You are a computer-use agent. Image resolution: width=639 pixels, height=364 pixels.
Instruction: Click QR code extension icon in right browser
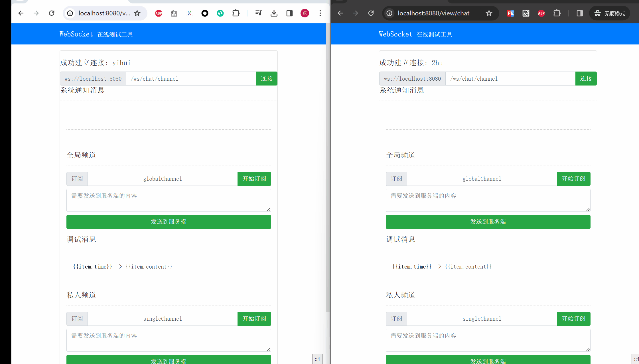click(x=526, y=13)
